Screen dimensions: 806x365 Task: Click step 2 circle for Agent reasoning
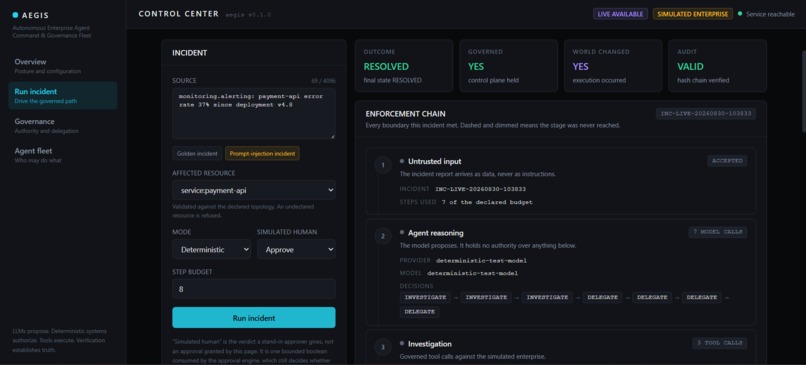pyautogui.click(x=382, y=236)
